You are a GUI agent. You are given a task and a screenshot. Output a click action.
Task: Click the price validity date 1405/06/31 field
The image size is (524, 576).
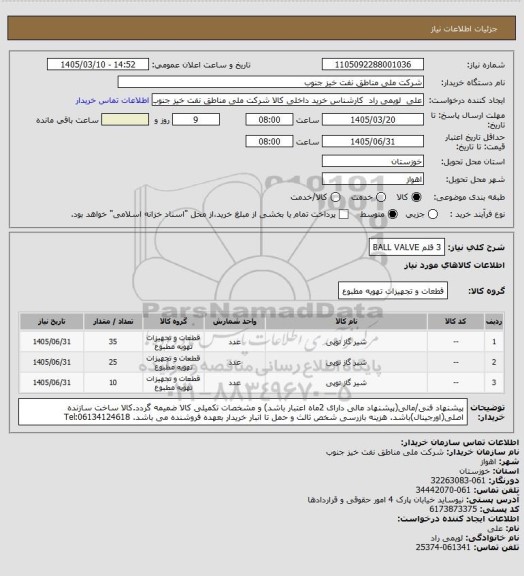[373, 141]
